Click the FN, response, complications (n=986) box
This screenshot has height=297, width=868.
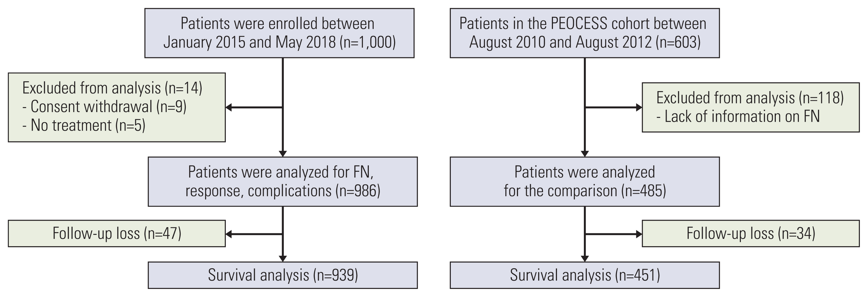pos(283,181)
